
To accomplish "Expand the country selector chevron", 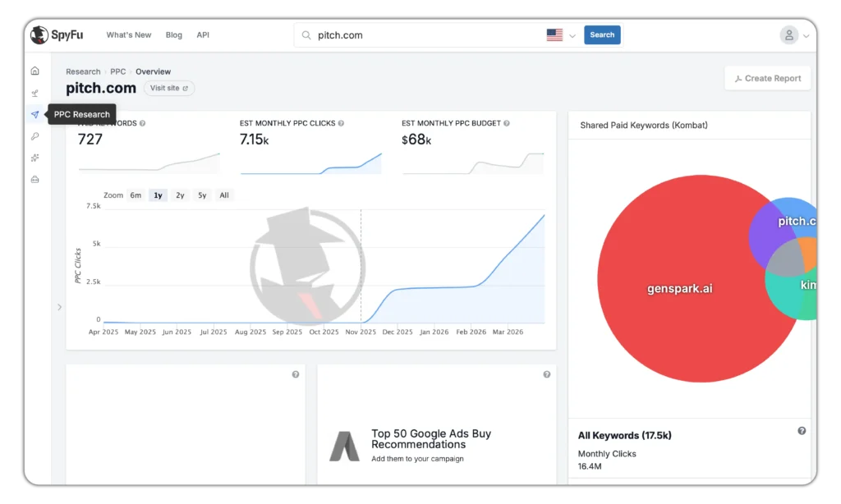I will (572, 36).
